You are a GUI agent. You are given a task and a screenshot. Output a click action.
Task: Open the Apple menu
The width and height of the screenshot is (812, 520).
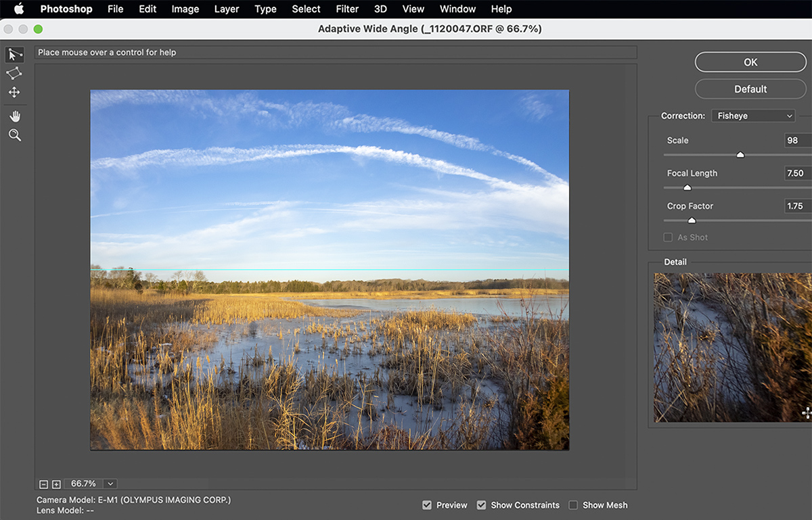click(18, 9)
